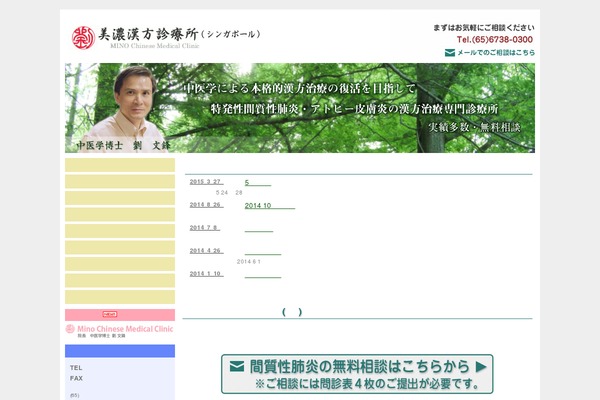Viewport: 600px width, 400px height.
Task: Click the TEL label in sidebar
Action: click(x=76, y=368)
